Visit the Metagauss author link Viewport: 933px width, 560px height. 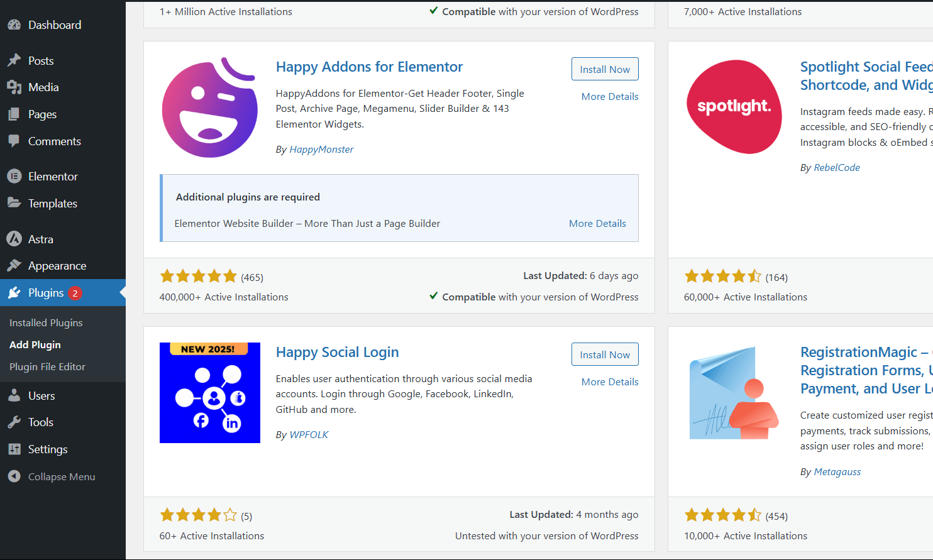[x=837, y=471]
